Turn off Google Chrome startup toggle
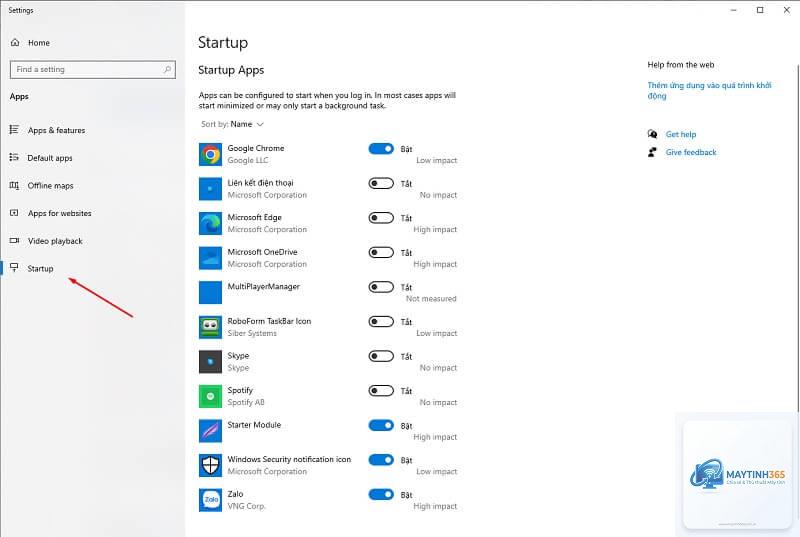 tap(381, 148)
